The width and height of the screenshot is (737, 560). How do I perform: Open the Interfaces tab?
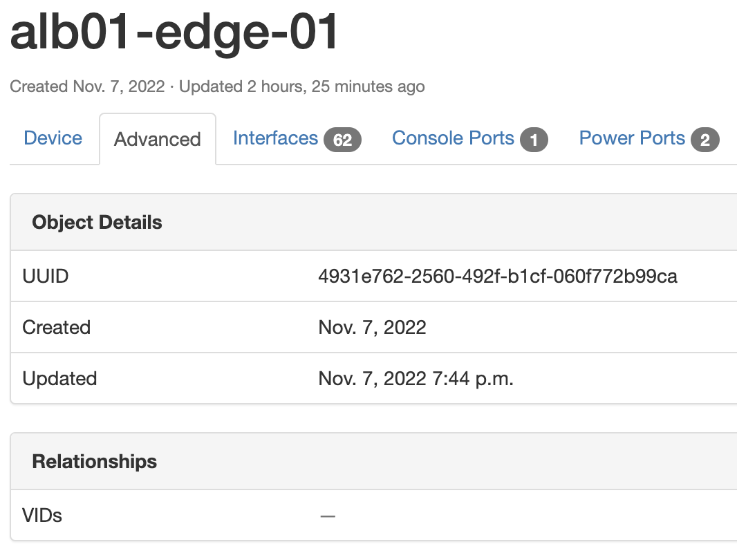(x=275, y=138)
